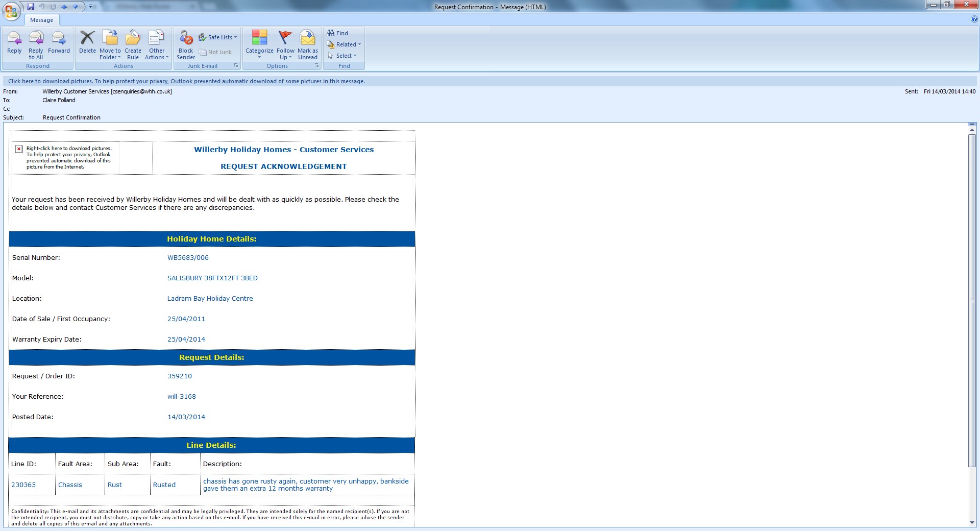Click the Holiday Home Details header bar

[x=212, y=239]
